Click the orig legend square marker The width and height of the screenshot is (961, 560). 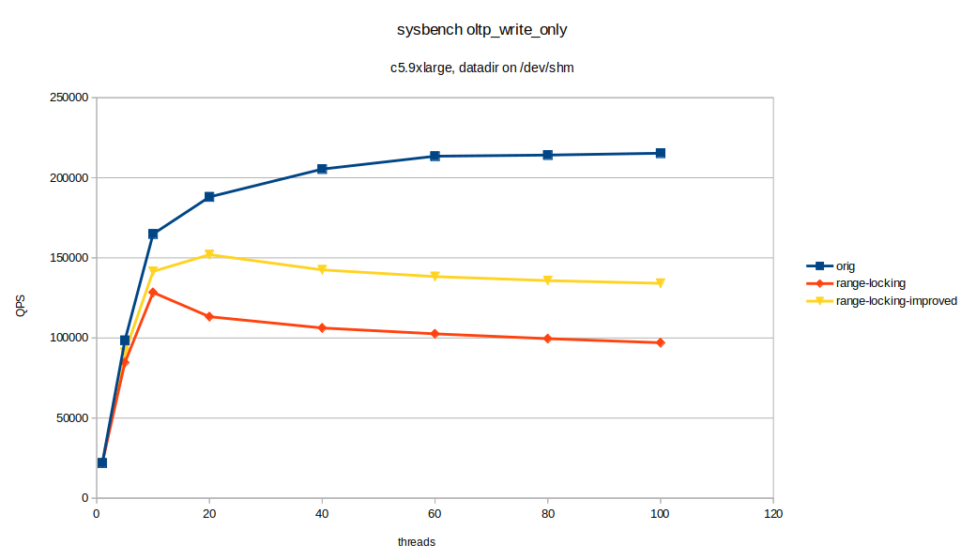[x=818, y=266]
